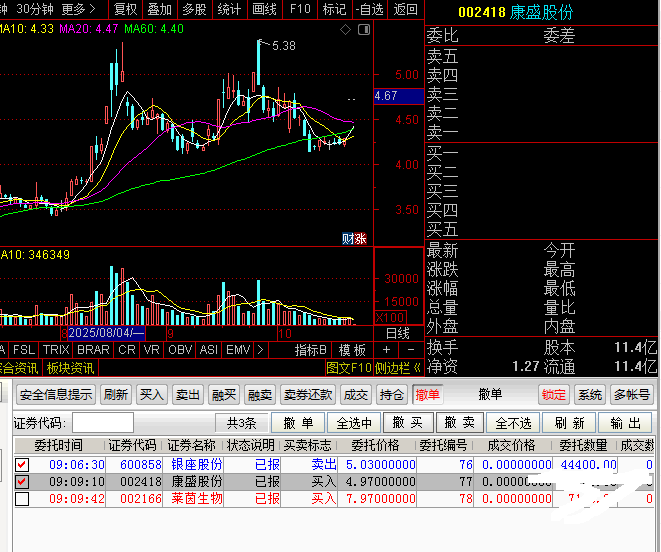Image resolution: width=661 pixels, height=552 pixels.
Task: Open the 持仓 positions view
Action: [391, 395]
